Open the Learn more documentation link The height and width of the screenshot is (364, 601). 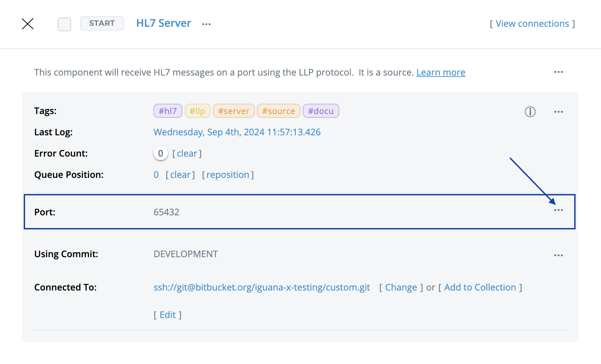click(441, 72)
